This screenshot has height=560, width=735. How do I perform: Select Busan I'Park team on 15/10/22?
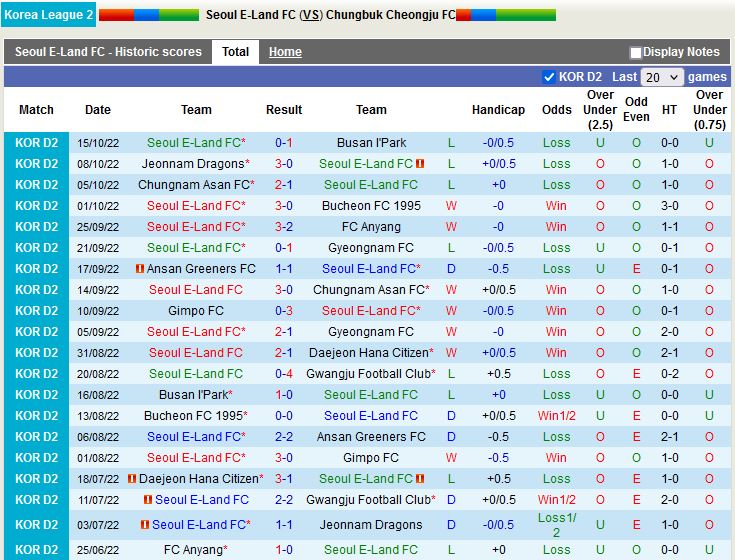[x=371, y=142]
